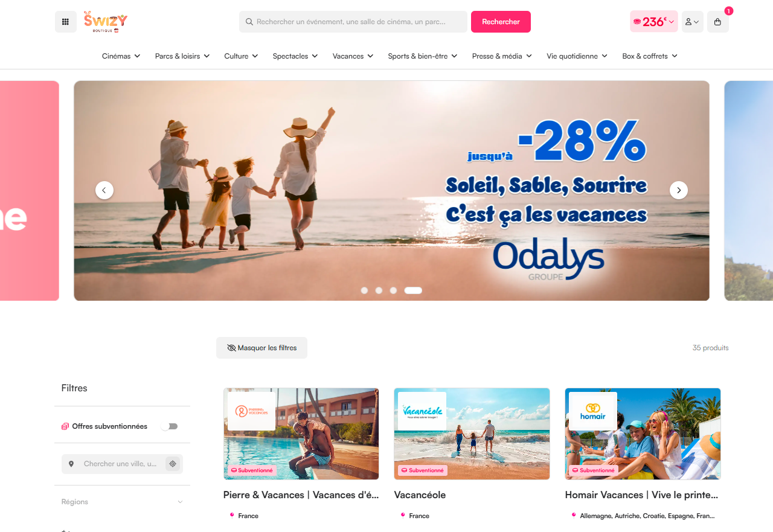
Task: Expand the Régions filter section
Action: (122, 502)
